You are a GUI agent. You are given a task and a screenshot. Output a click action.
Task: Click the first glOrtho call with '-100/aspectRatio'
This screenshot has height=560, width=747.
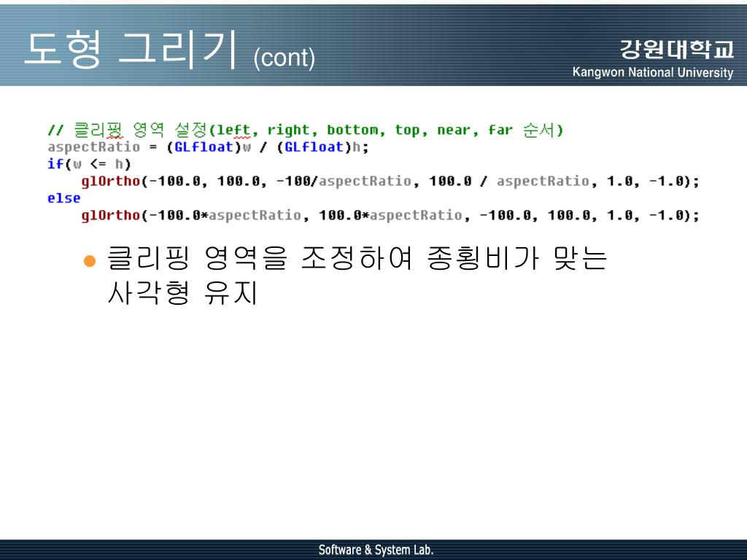(390, 182)
